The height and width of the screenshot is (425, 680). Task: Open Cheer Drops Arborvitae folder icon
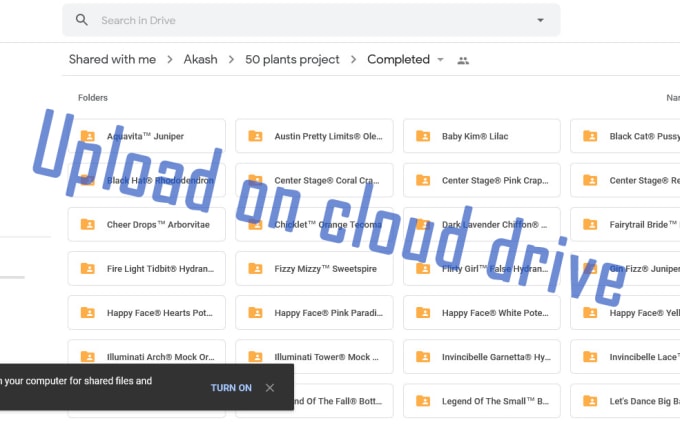click(88, 224)
